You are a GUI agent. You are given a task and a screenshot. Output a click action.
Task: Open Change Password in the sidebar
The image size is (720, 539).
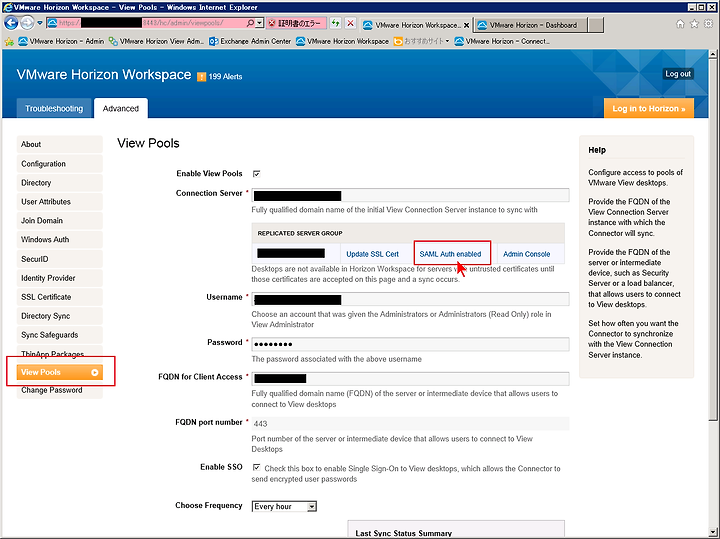(59, 390)
